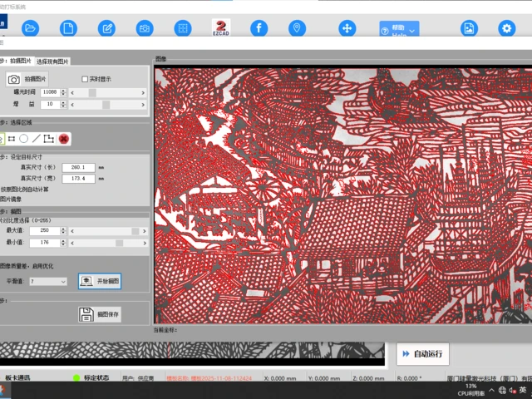
Task: Click the edit pencil toolbar icon
Action: 106,28
